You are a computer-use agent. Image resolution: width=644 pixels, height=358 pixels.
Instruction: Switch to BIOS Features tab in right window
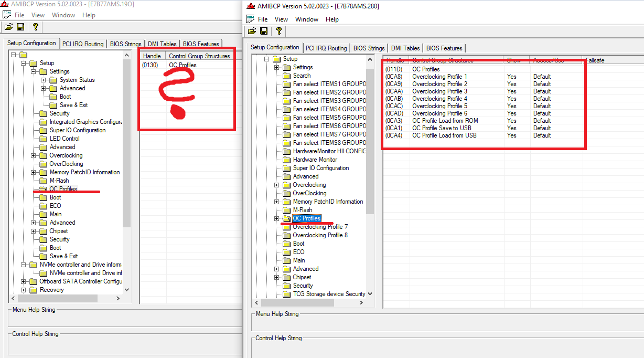click(x=444, y=48)
